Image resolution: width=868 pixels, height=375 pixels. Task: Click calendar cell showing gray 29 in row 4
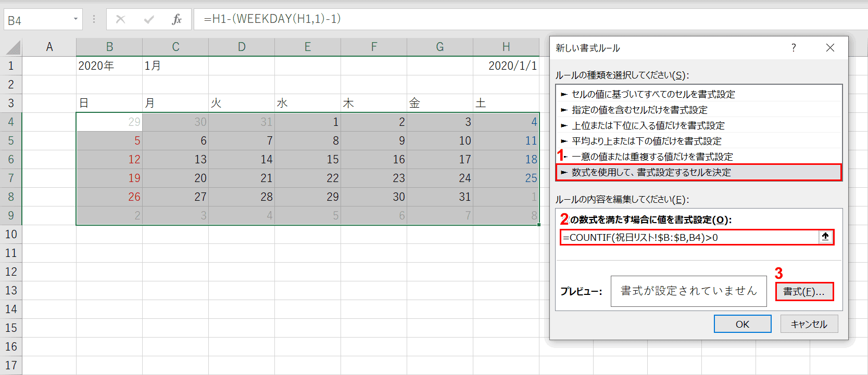coord(109,122)
